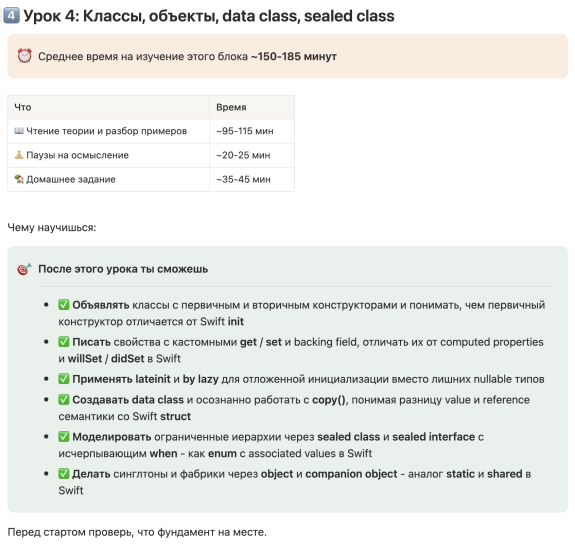Click the green checkmark before Писать
Image resolution: width=575 pixels, height=550 pixels.
[x=63, y=342]
